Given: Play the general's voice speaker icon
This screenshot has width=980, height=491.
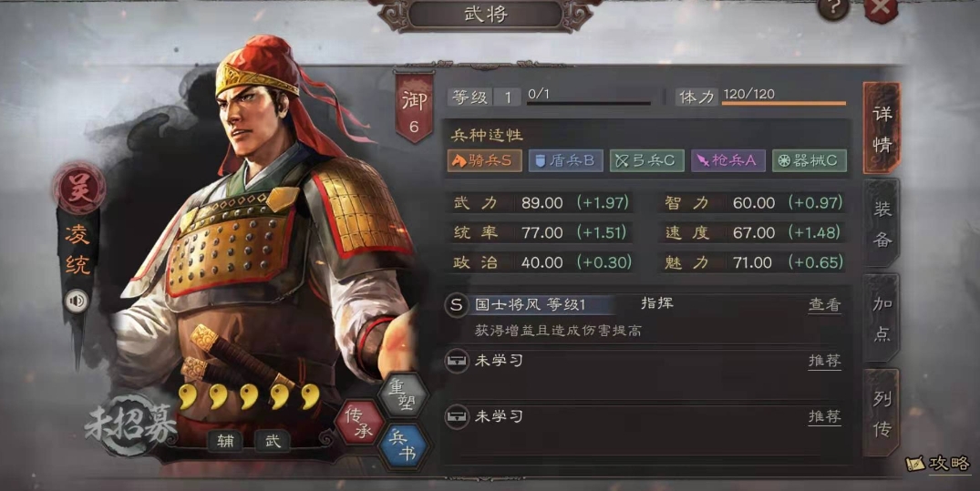Looking at the screenshot, I should coord(77,302).
